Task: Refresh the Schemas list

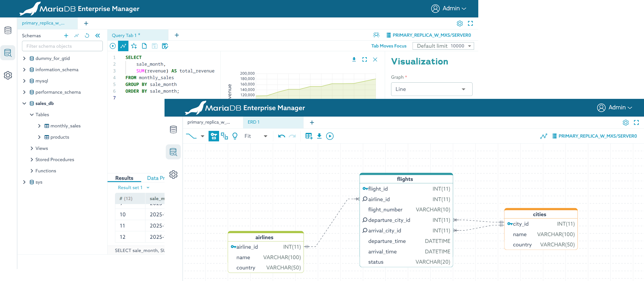Action: pos(87,36)
